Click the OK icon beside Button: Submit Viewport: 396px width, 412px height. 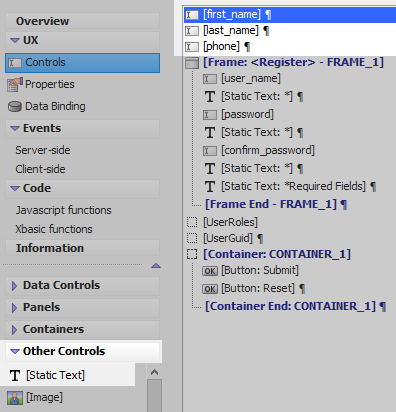[x=210, y=271]
